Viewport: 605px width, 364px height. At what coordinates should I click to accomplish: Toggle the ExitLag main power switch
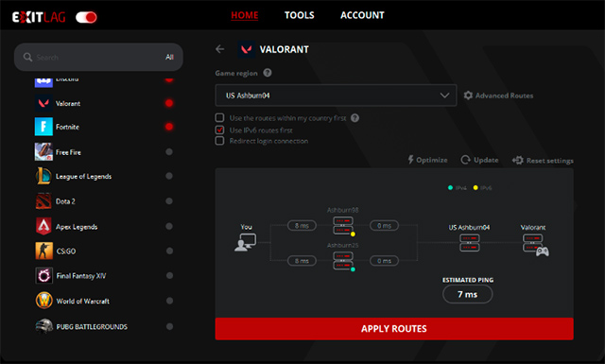click(86, 17)
